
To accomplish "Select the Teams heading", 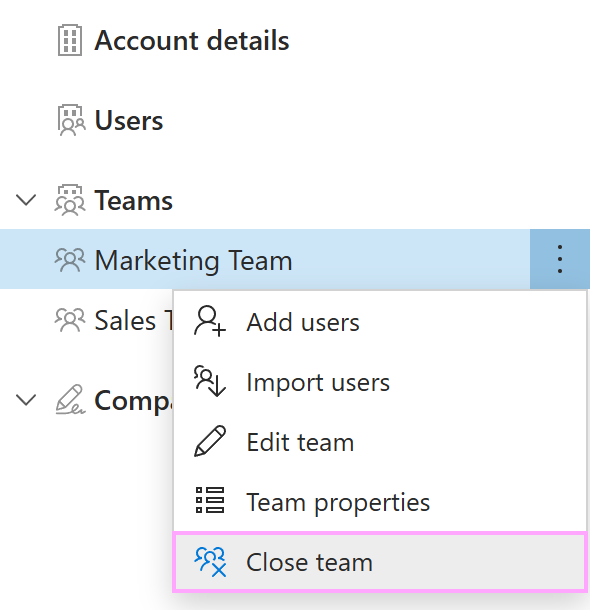I will point(133,200).
